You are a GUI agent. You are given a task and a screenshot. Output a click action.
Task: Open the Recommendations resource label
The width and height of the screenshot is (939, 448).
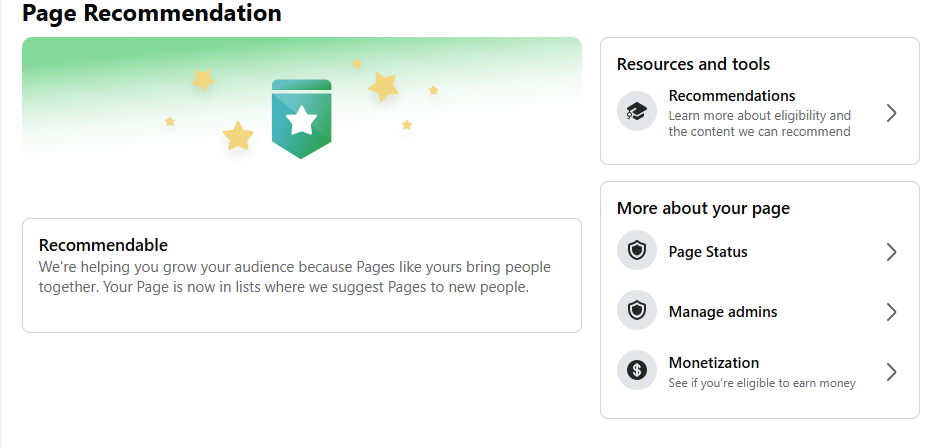tap(732, 96)
